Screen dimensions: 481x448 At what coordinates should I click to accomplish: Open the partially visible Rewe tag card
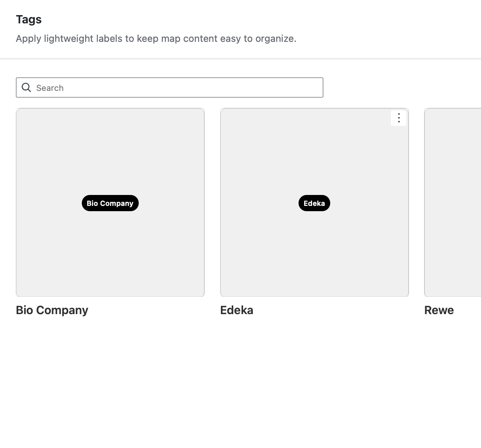tap(452, 203)
